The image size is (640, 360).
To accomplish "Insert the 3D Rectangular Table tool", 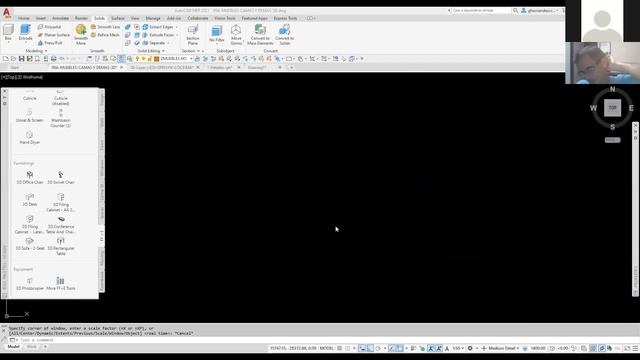I will pos(61,247).
